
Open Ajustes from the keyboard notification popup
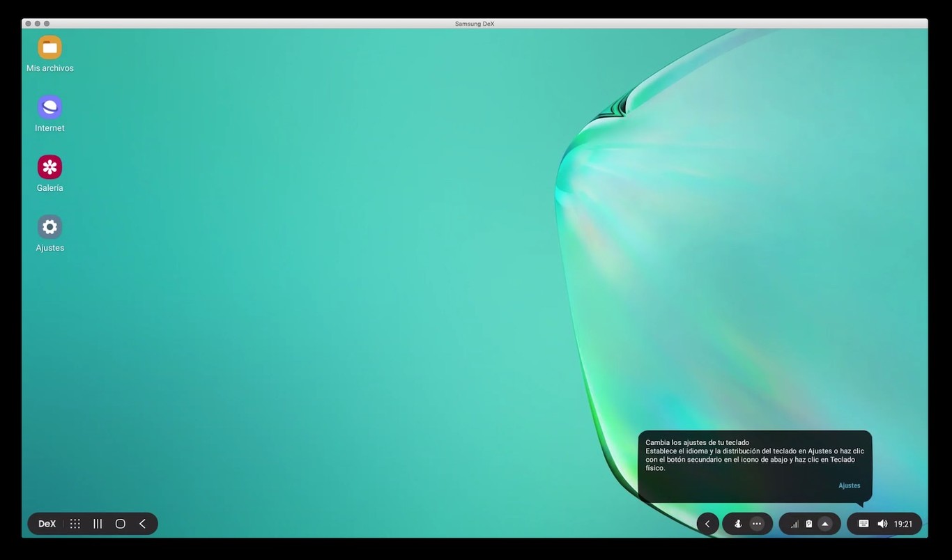coord(850,485)
